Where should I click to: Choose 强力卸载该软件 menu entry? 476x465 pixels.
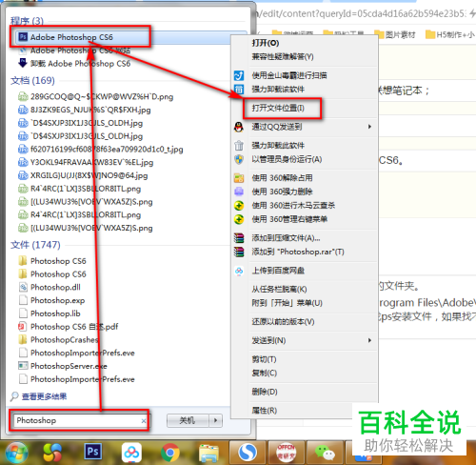278,90
